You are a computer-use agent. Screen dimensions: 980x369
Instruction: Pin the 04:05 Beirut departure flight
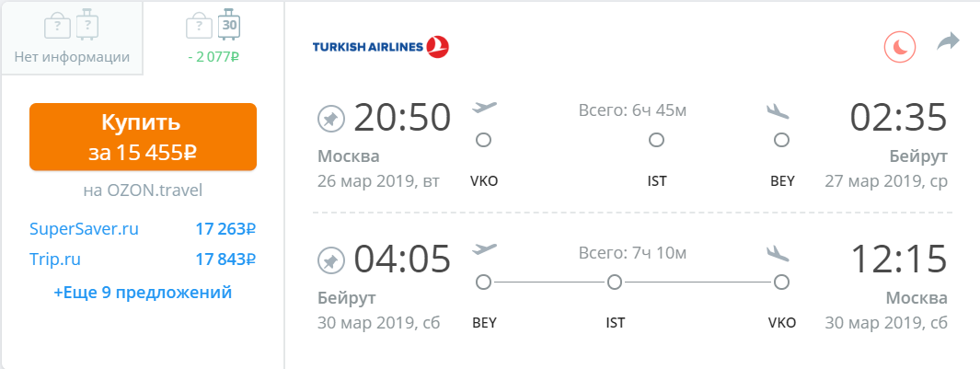click(330, 259)
